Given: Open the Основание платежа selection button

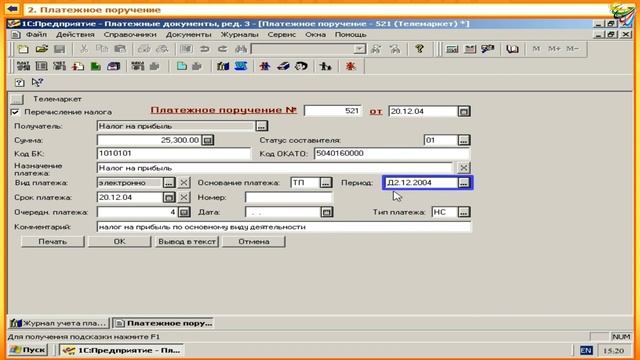Looking at the screenshot, I should (325, 183).
